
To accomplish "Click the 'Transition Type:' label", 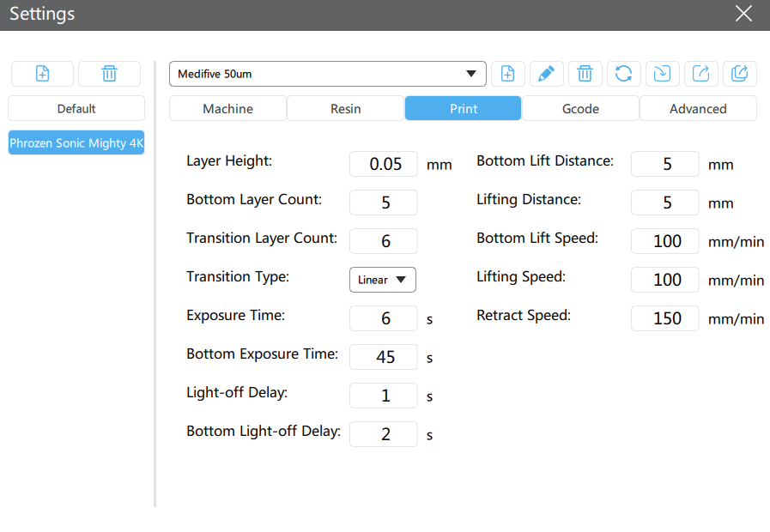I will 238,277.
